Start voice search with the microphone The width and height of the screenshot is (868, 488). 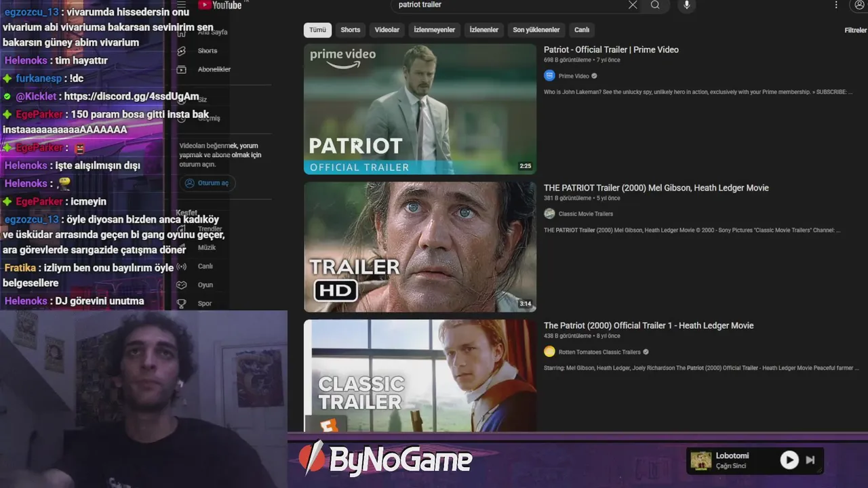[x=686, y=5]
